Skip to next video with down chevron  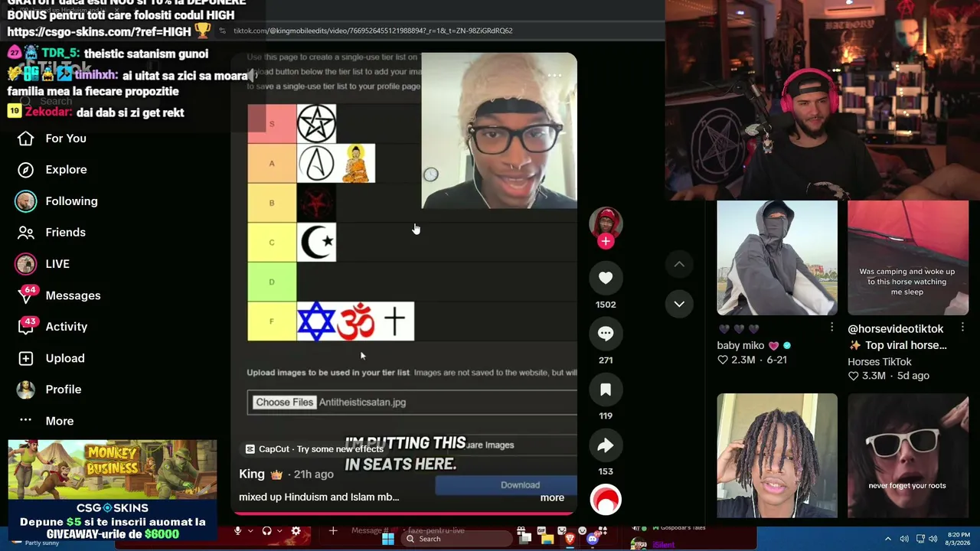pos(679,304)
